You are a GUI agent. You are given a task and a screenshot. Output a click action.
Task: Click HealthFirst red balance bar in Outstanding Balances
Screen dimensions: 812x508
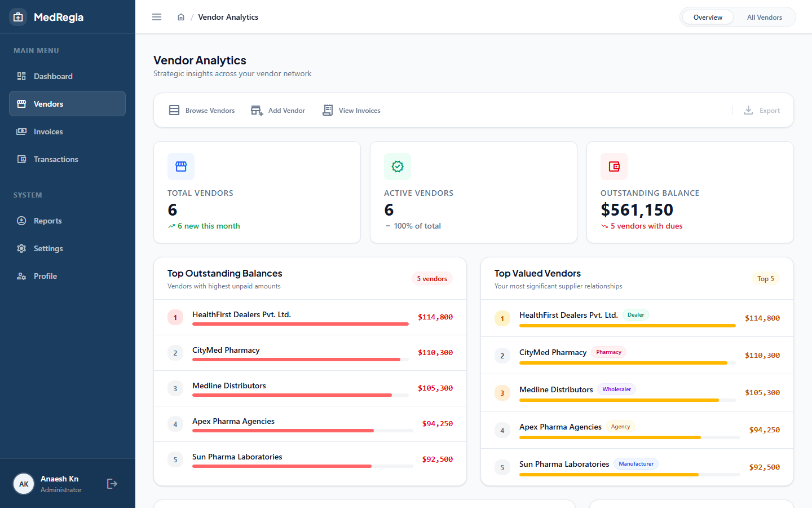point(300,324)
